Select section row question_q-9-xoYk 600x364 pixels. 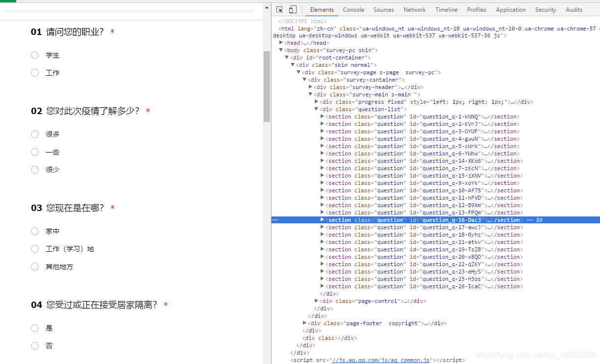point(422,183)
